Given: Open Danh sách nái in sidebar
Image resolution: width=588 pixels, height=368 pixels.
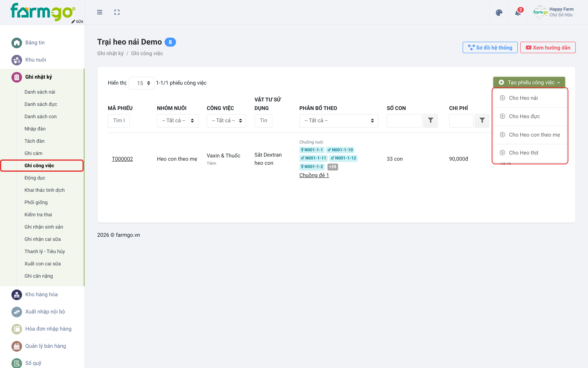Looking at the screenshot, I should 40,92.
